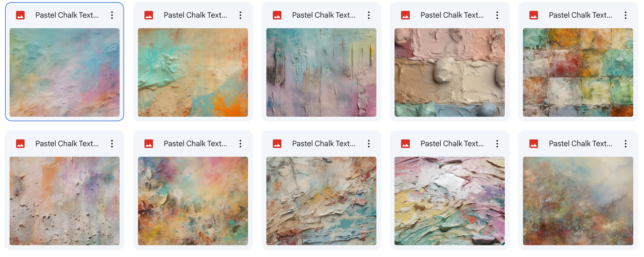This screenshot has height=257, width=644.
Task: Open options menu on the bottom-row third card
Action: pos(369,144)
